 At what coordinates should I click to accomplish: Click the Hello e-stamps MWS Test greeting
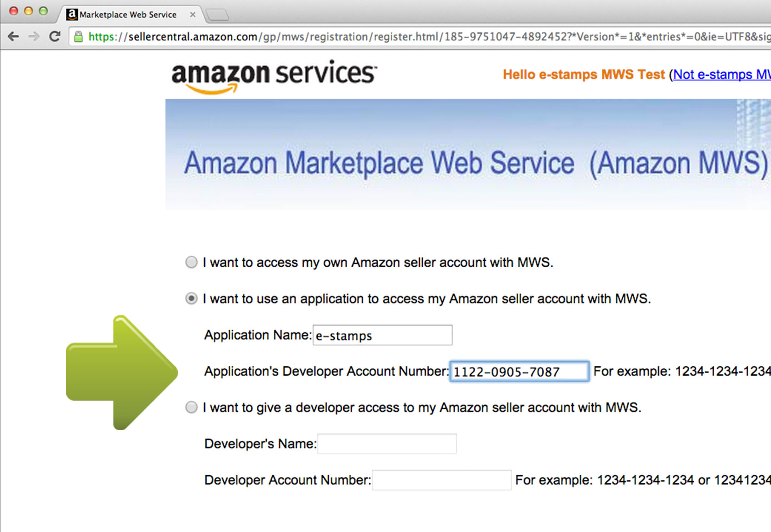(x=583, y=75)
